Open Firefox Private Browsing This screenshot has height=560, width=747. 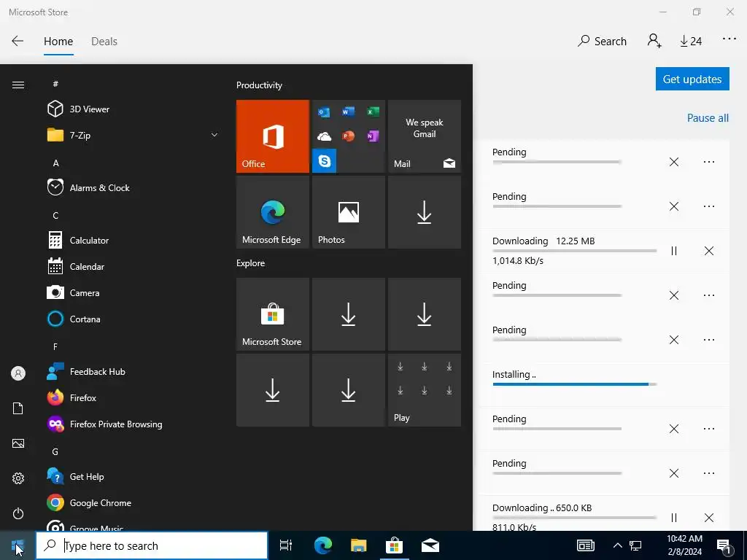pos(133,424)
